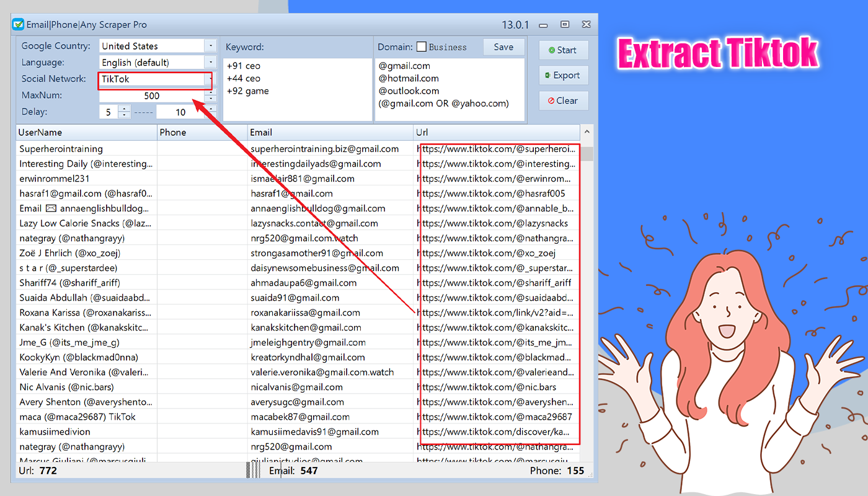868x496 pixels.
Task: Sort by the Email column header
Action: click(x=330, y=132)
